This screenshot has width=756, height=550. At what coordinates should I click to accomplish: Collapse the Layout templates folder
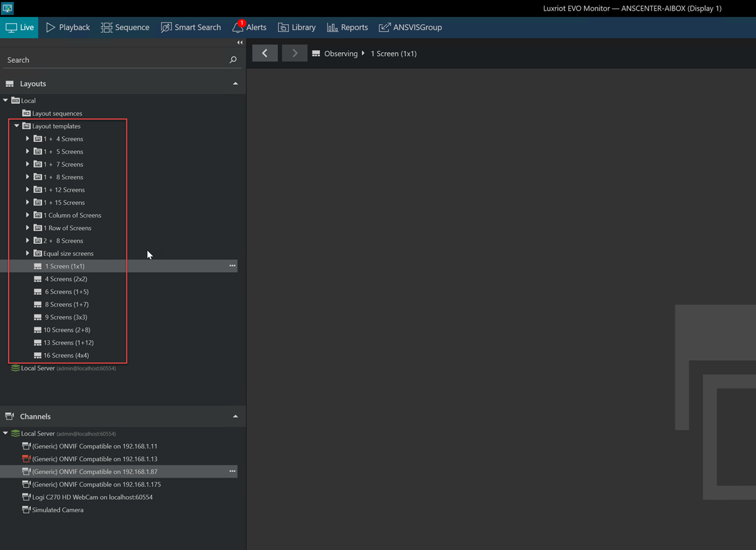pos(17,126)
